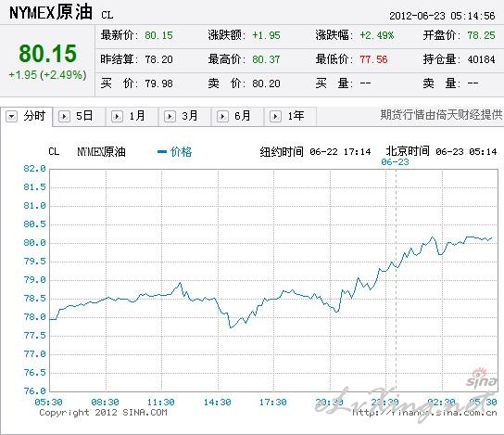This screenshot has height=435, width=504.
Task: Click the 08:30 time axis label
Action: click(105, 402)
